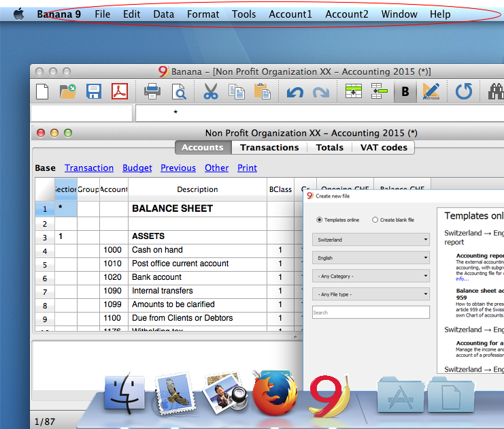The image size is (504, 429).
Task: Click the Print toolbar icon
Action: click(x=152, y=92)
